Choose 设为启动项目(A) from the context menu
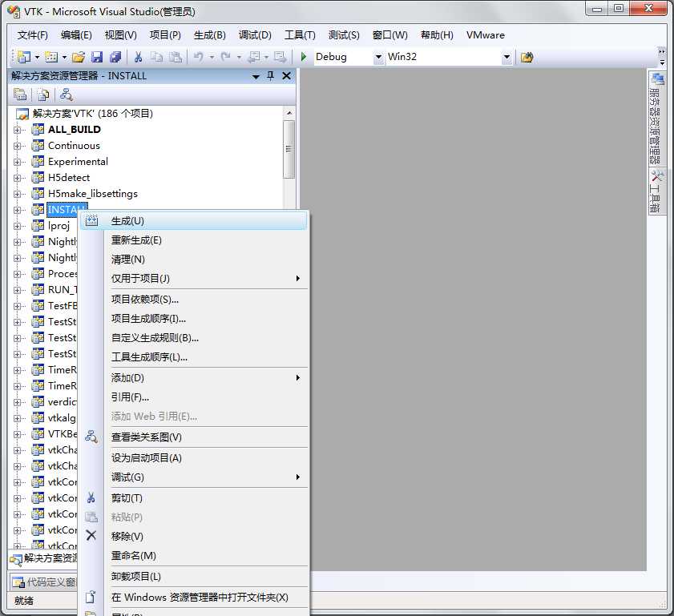674x616 pixels. pos(194,458)
